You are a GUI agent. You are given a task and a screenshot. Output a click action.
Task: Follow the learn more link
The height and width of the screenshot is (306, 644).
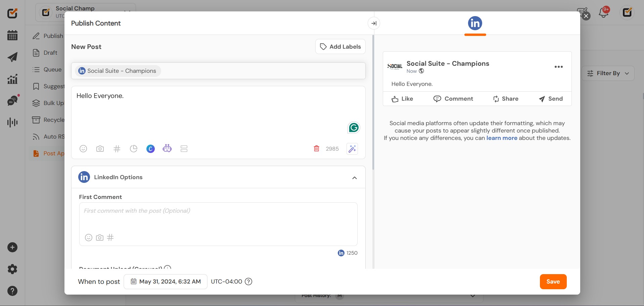click(502, 138)
